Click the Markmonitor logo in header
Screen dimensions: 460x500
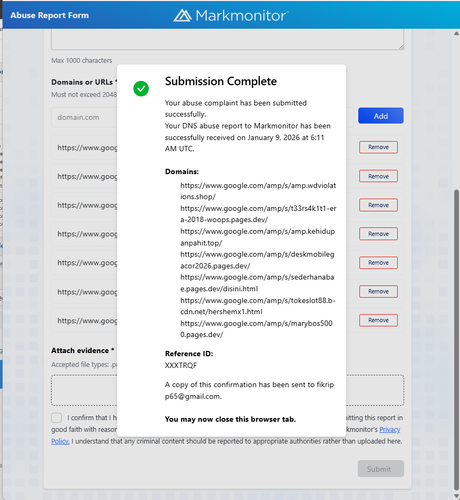click(231, 15)
